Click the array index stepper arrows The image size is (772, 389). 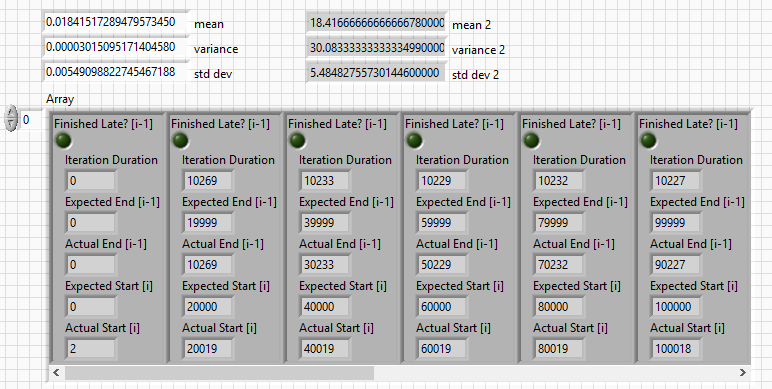(x=11, y=119)
